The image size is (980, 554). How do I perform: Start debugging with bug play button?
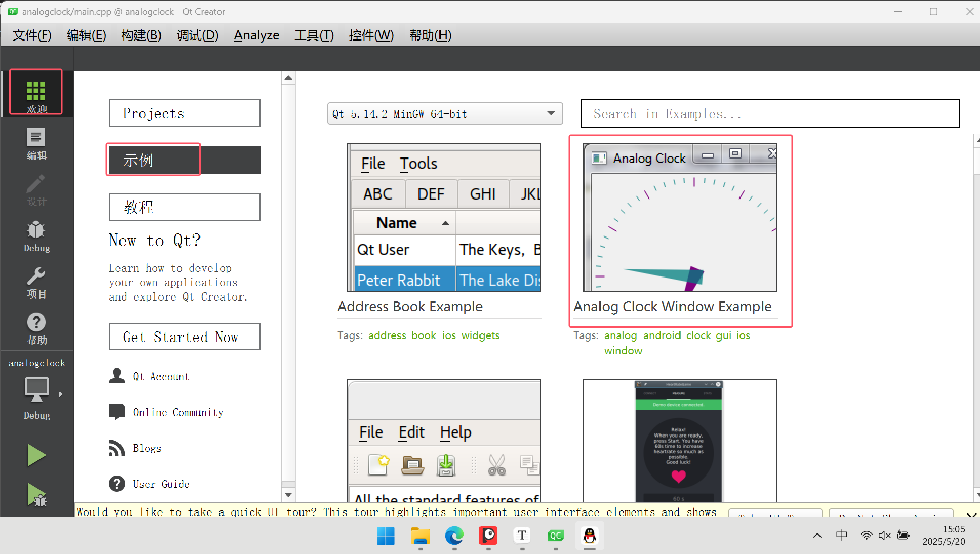36,495
